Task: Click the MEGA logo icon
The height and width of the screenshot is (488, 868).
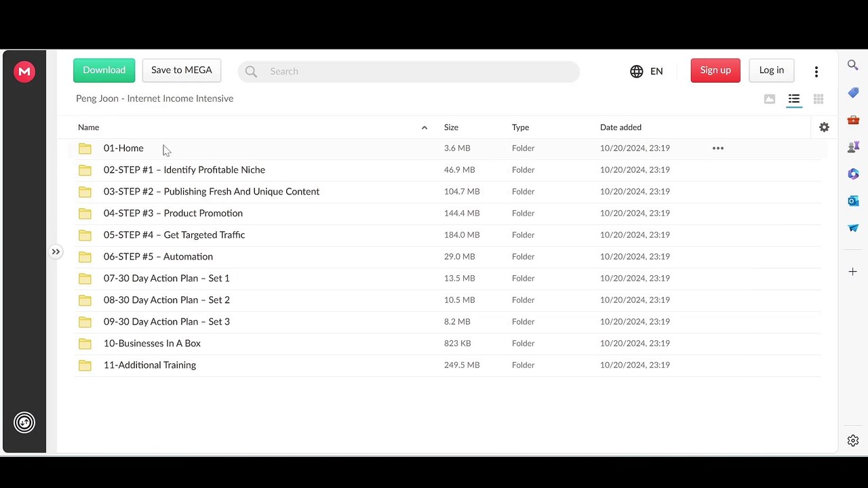Action: [x=24, y=72]
